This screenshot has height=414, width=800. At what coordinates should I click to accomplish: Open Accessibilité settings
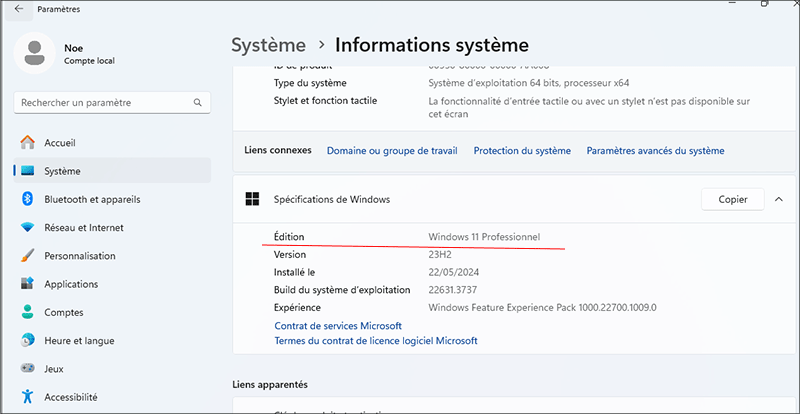112,397
